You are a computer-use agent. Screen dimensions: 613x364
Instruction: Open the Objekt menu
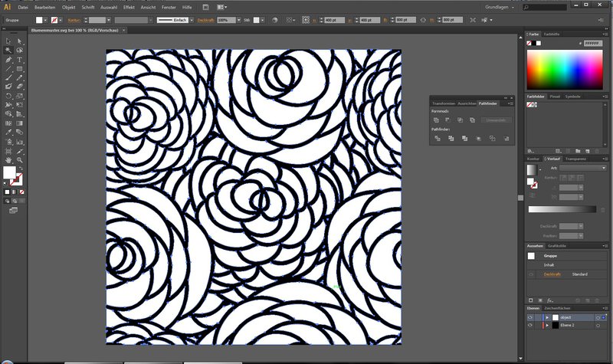click(69, 7)
